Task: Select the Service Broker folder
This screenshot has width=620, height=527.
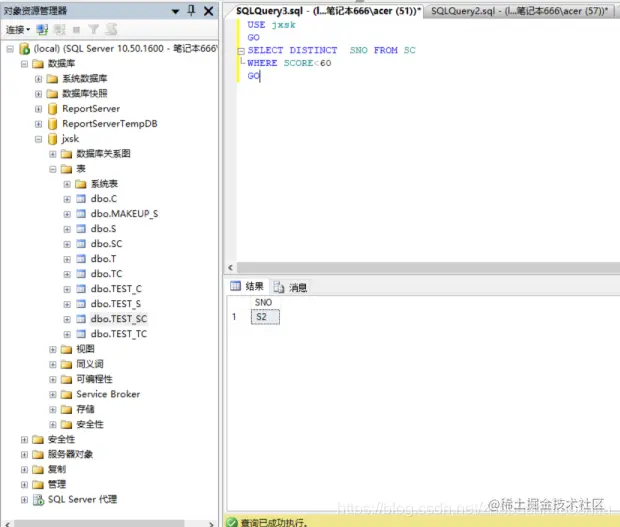Action: click(x=108, y=394)
